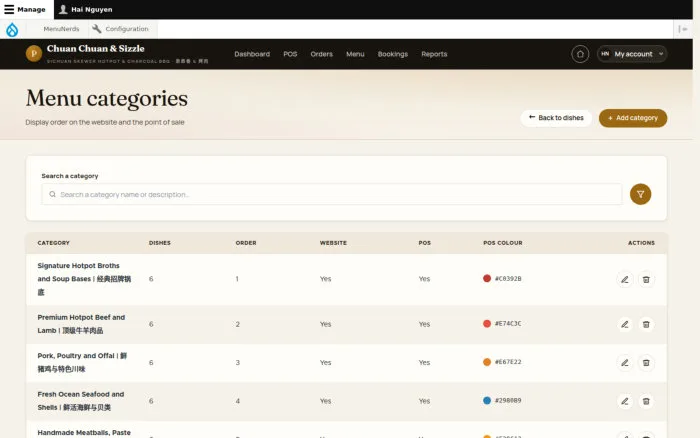Select Fresh Ocean Seafood and Shells name
This screenshot has height=438, width=700.
pyautogui.click(x=81, y=401)
